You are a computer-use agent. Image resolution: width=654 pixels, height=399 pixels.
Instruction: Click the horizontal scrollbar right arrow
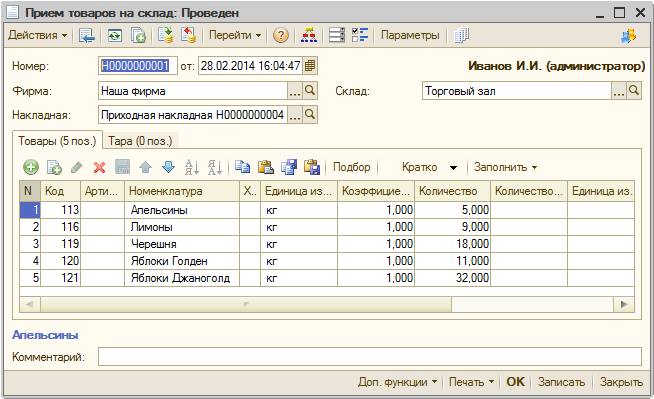624,304
